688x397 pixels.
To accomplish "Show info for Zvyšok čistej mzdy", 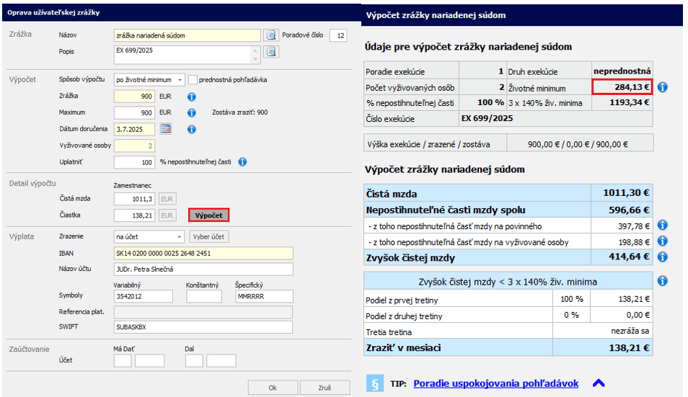I will pyautogui.click(x=663, y=257).
